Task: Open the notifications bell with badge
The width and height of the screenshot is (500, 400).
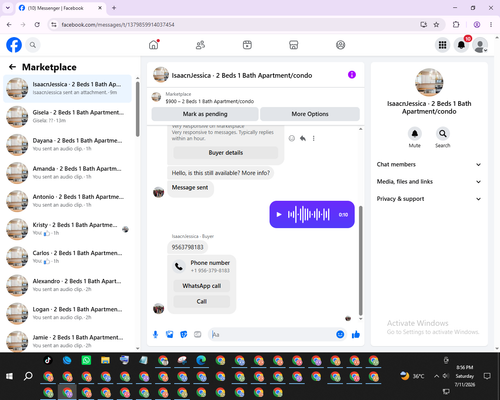Action: point(461,45)
